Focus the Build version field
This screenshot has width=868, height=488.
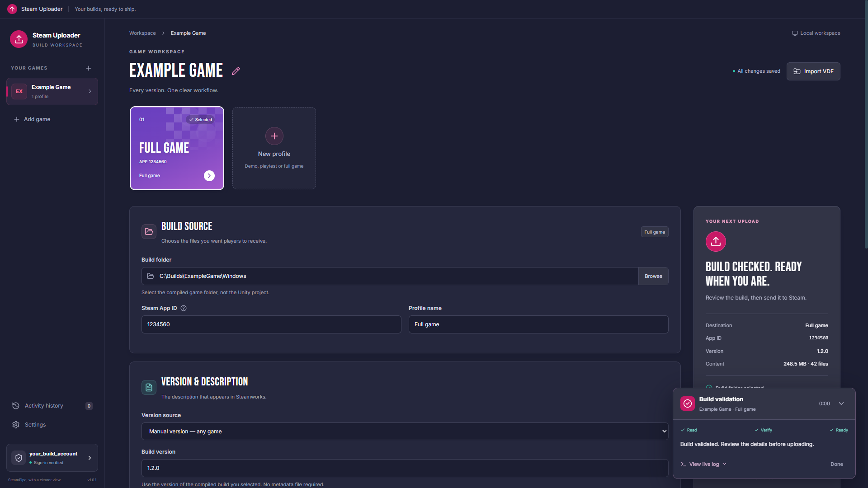pyautogui.click(x=405, y=468)
